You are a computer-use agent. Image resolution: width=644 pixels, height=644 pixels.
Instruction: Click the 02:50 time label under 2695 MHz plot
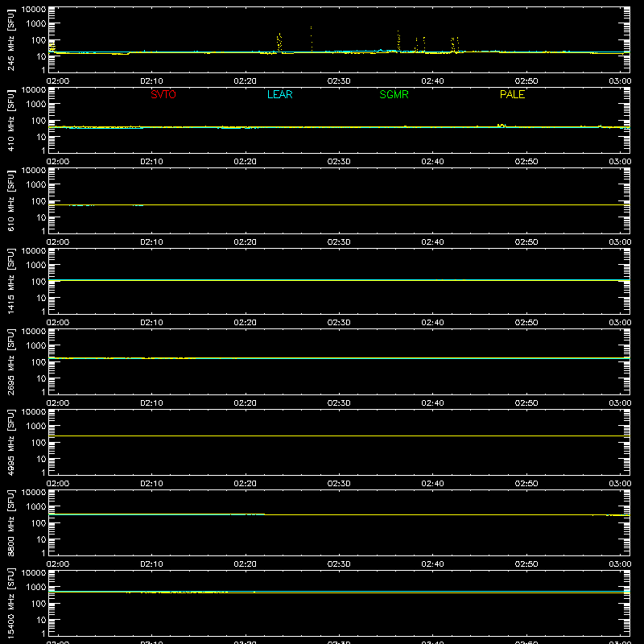[526, 403]
